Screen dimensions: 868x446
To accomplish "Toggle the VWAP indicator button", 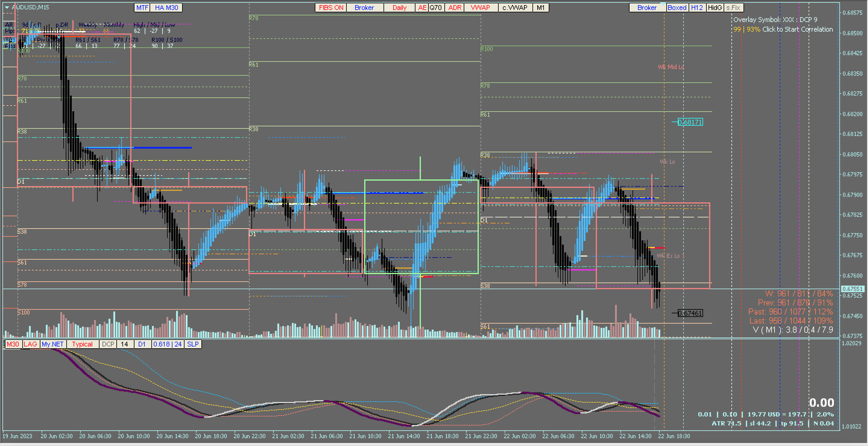I will tap(481, 8).
